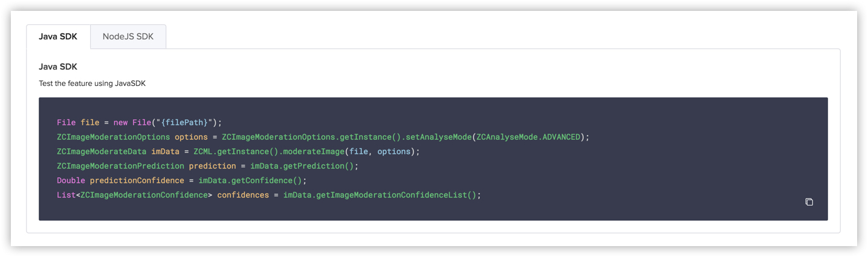The image size is (868, 257).
Task: Click the moderateImage method call
Action: 311,151
